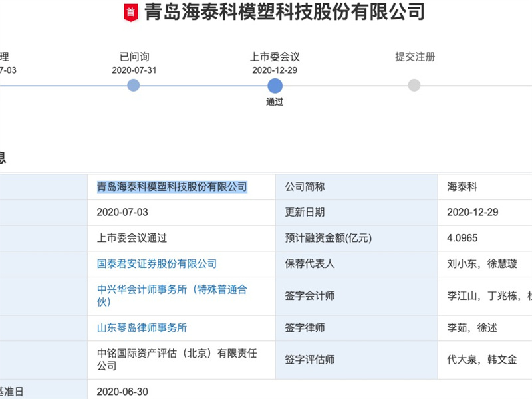Screen dimensions: 532x399
Task: Click the 提交注册 stage label
Action: tap(415, 57)
